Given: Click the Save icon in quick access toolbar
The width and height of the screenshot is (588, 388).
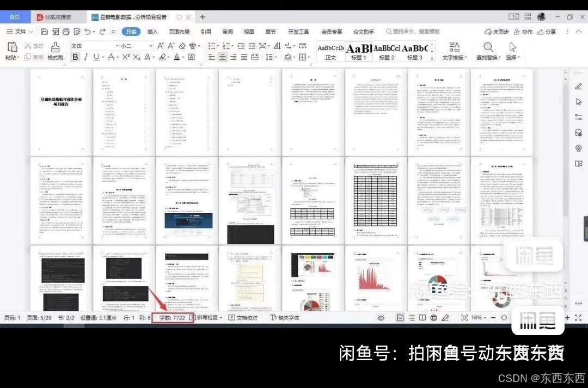Looking at the screenshot, I should click(44, 32).
